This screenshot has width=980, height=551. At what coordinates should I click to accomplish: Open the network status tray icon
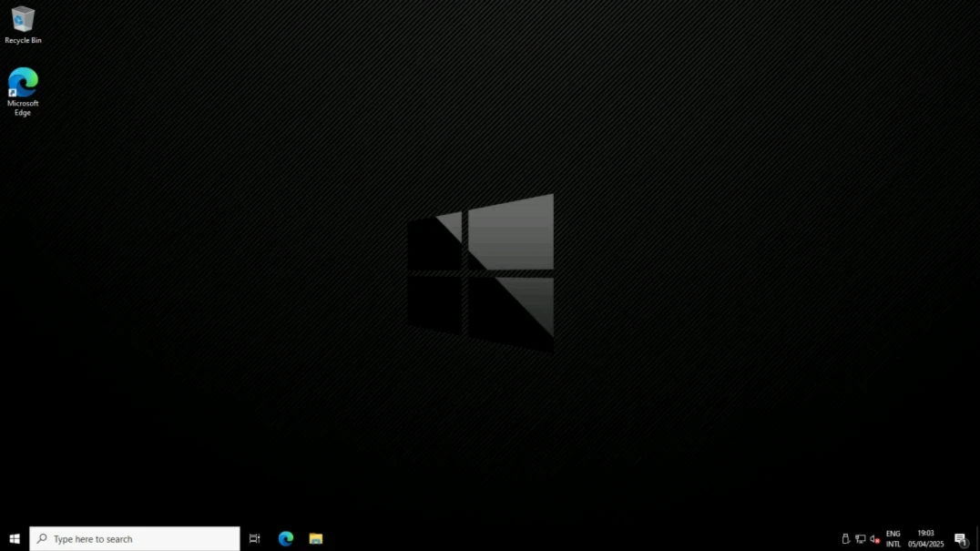tap(861, 538)
